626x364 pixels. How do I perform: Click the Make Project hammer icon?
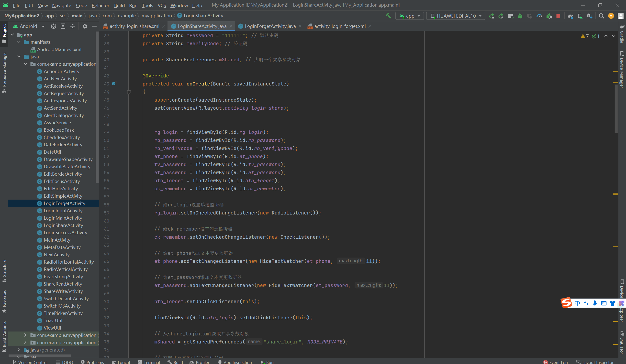click(388, 16)
